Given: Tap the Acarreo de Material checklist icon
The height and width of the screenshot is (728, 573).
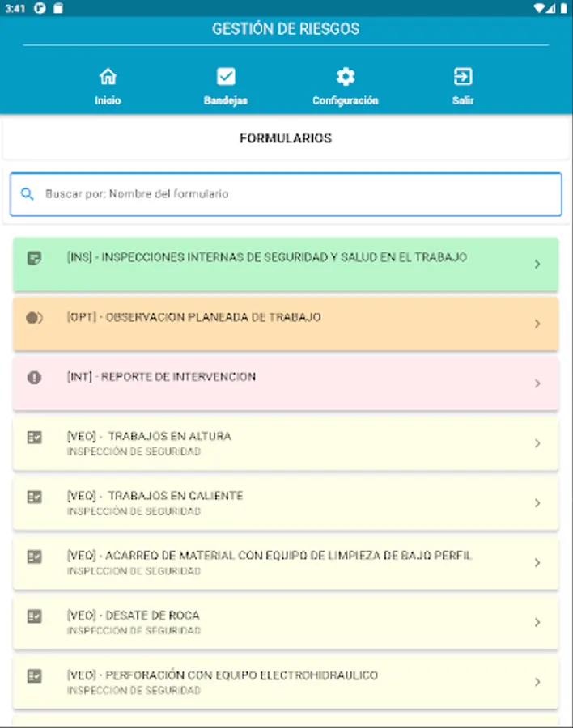Looking at the screenshot, I should point(34,557).
